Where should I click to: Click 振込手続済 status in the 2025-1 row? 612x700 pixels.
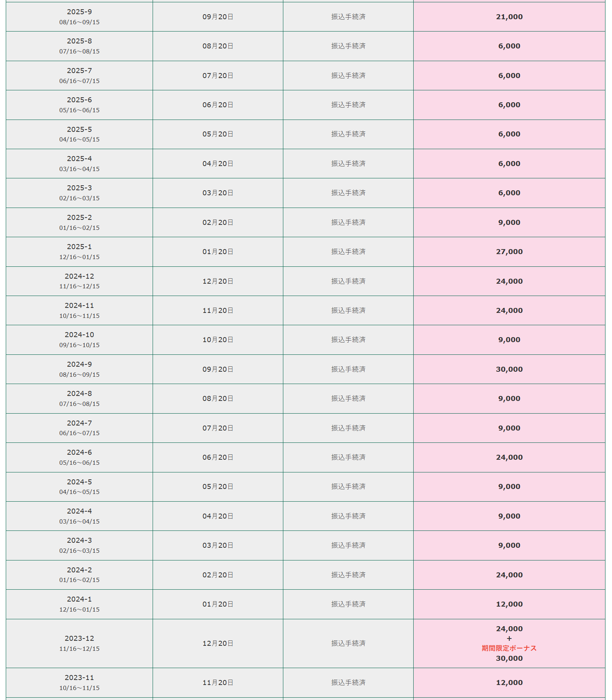pyautogui.click(x=348, y=252)
